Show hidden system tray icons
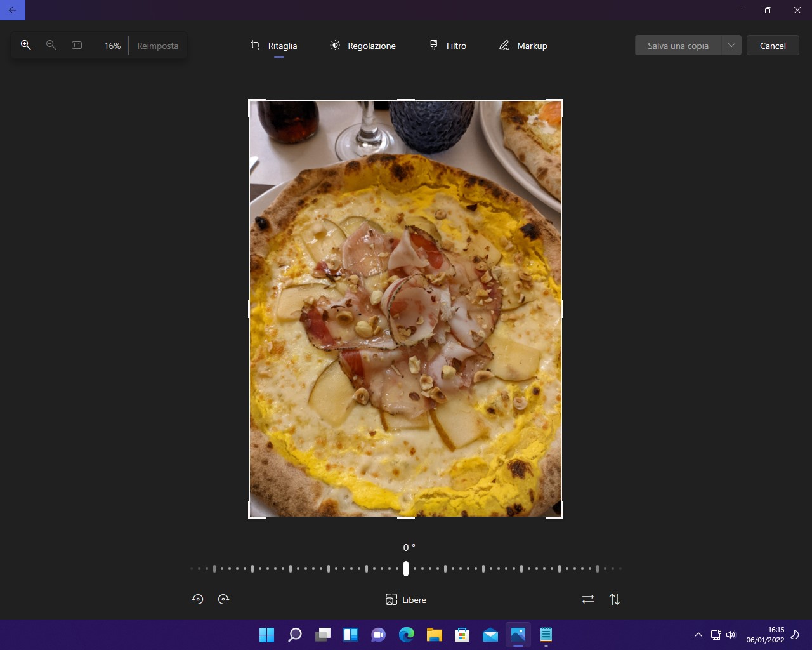This screenshot has height=650, width=812. click(x=698, y=635)
